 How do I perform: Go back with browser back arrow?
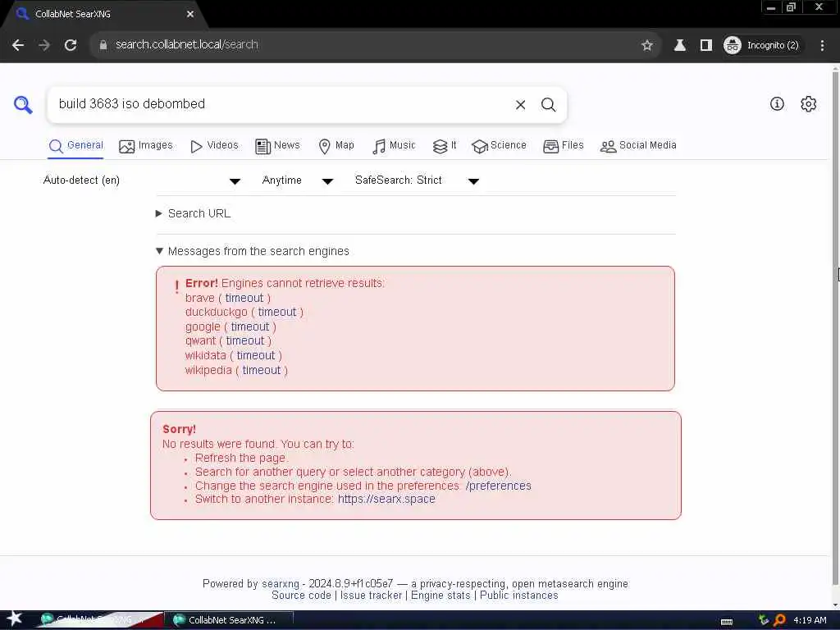18,45
